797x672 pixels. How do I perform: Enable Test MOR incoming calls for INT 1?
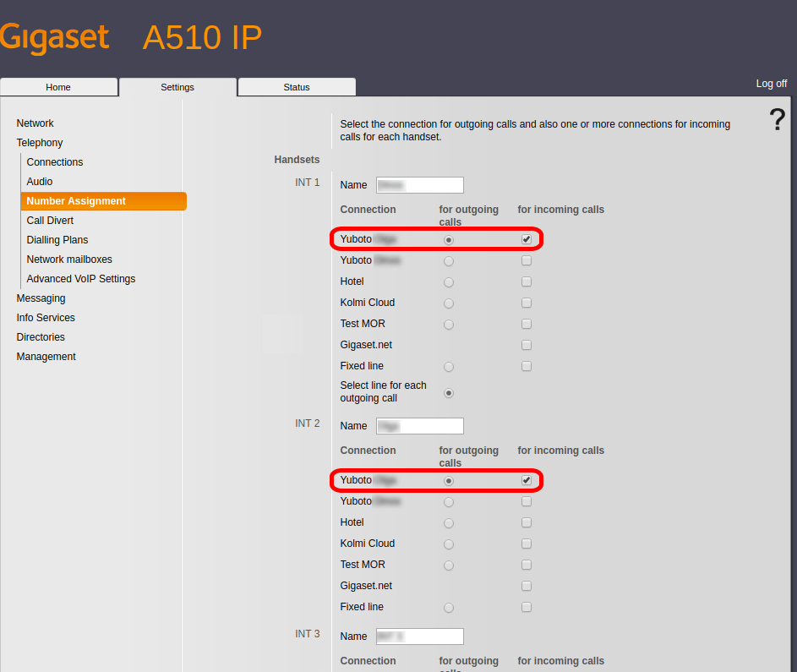click(526, 323)
